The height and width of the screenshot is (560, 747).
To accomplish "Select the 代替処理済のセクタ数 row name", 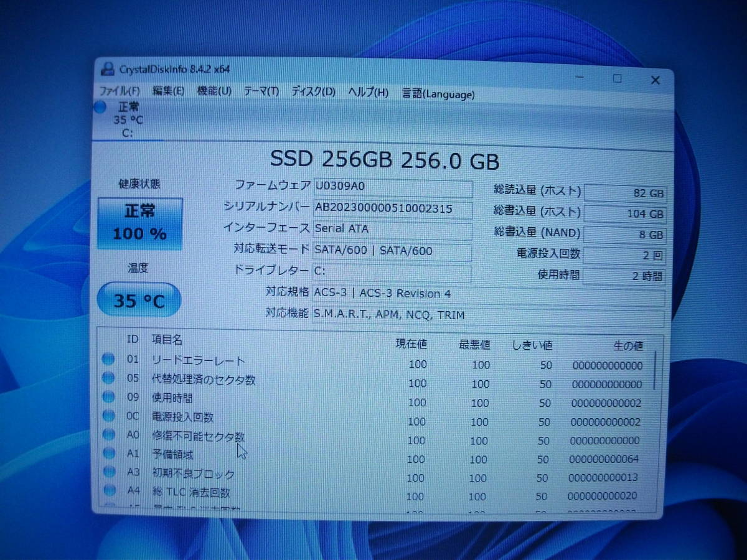I will [204, 379].
